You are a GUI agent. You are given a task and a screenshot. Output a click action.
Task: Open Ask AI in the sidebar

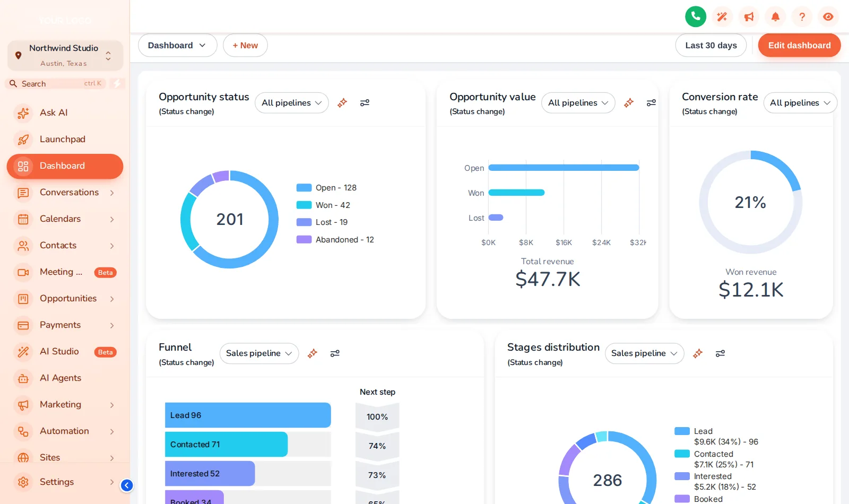[65, 112]
